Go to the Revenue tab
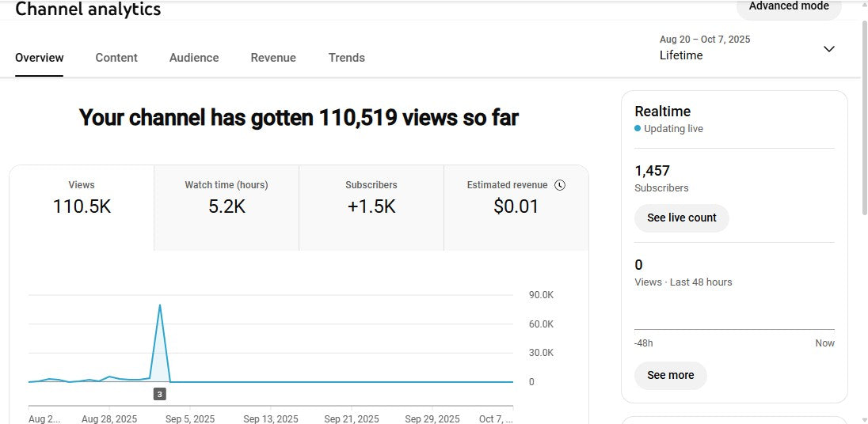 click(x=273, y=58)
